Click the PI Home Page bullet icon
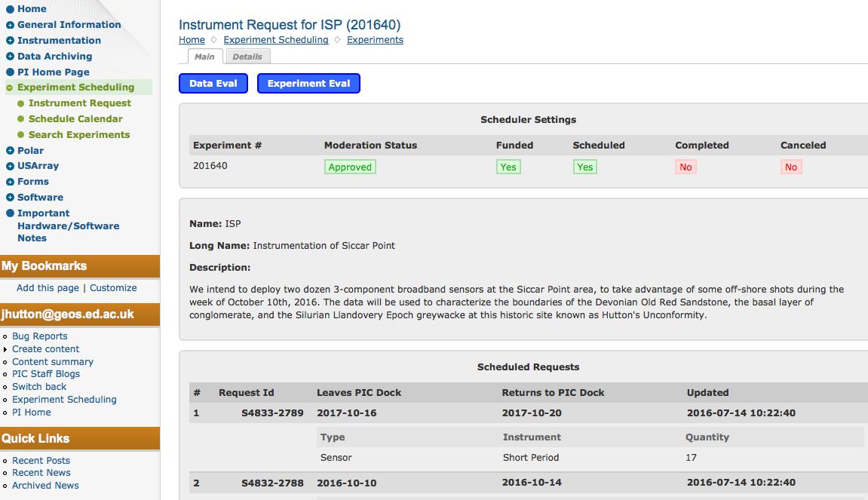Viewport: 868px width, 500px height. point(10,72)
